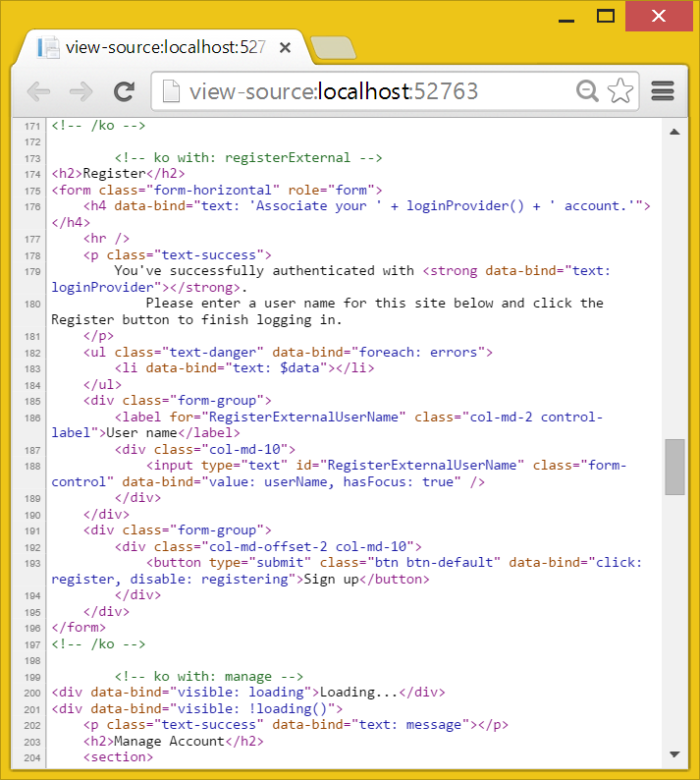Screen dimensions: 700x780
Task: Click "Manage Account" heading text
Action: pos(170,742)
